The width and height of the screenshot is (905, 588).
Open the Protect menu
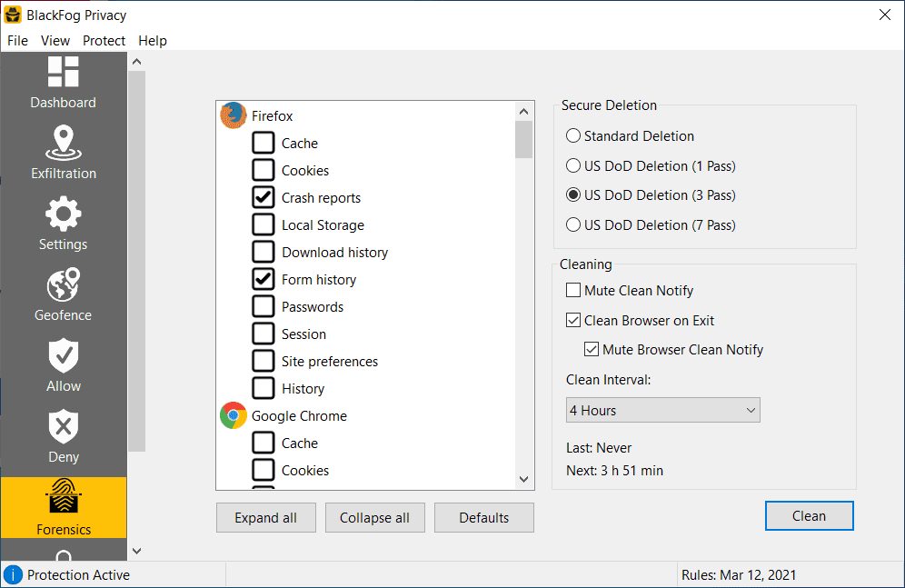104,40
